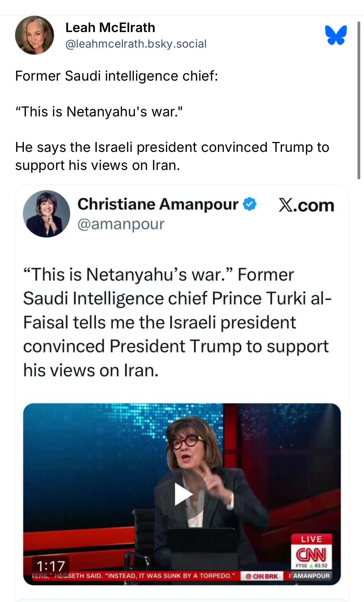This screenshot has height=602, width=364.
Task: Click Christiane Amanpour's profile photo
Action: coord(46,214)
